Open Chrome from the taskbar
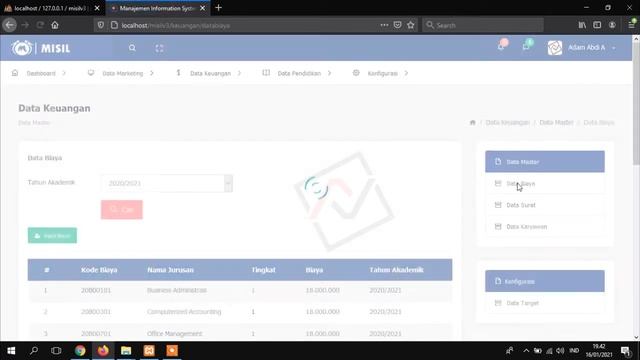The height and width of the screenshot is (360, 640). pyautogui.click(x=80, y=351)
